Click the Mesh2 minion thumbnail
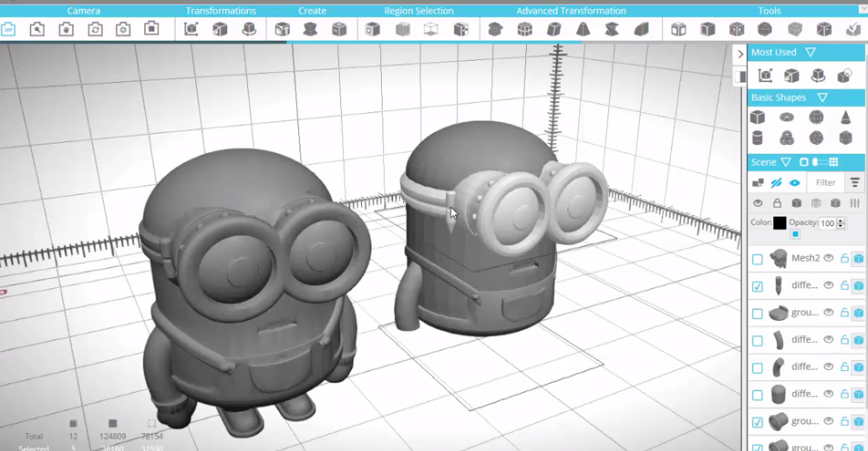 point(778,259)
